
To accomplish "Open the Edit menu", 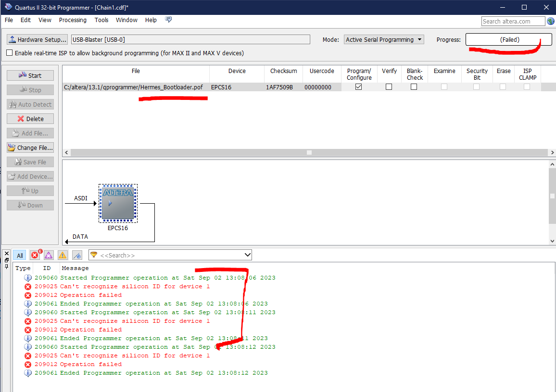I will point(25,20).
